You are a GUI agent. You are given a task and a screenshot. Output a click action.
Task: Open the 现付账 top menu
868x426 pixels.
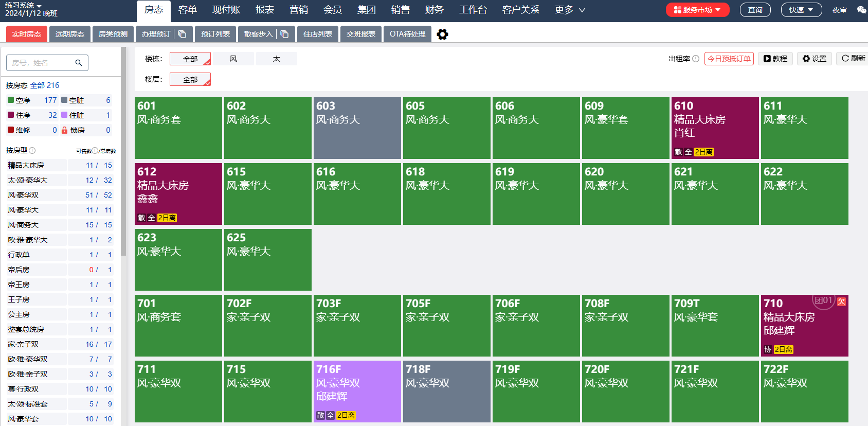coord(226,10)
